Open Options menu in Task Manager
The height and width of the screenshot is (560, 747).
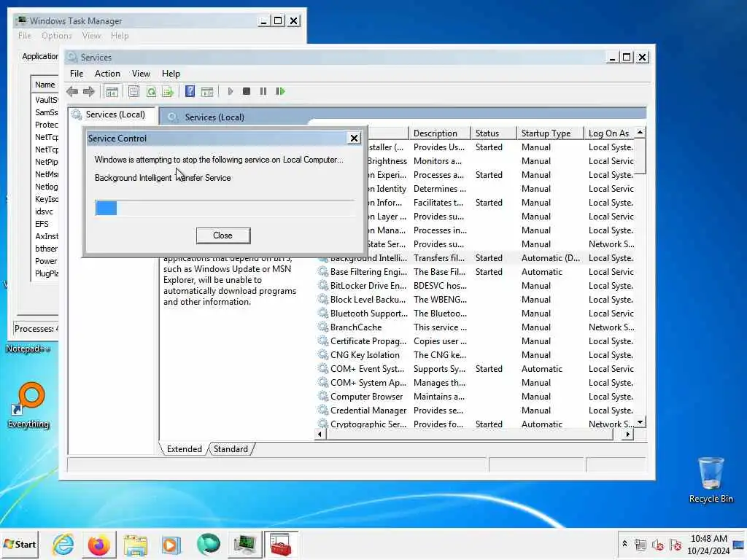(56, 36)
